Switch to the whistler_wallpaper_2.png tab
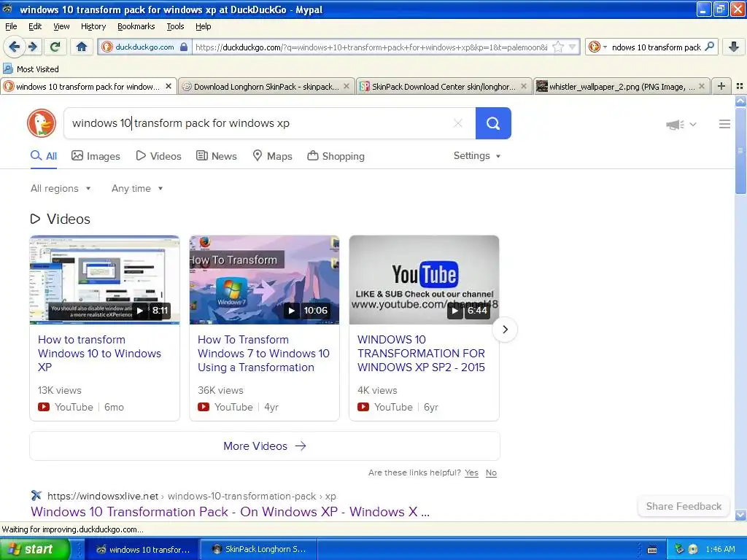 [622, 86]
